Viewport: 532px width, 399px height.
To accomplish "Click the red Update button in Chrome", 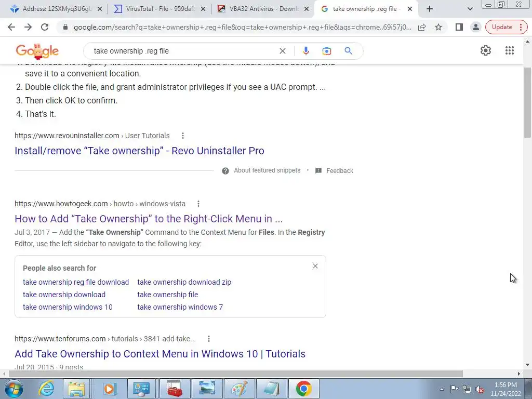I will click(506, 27).
